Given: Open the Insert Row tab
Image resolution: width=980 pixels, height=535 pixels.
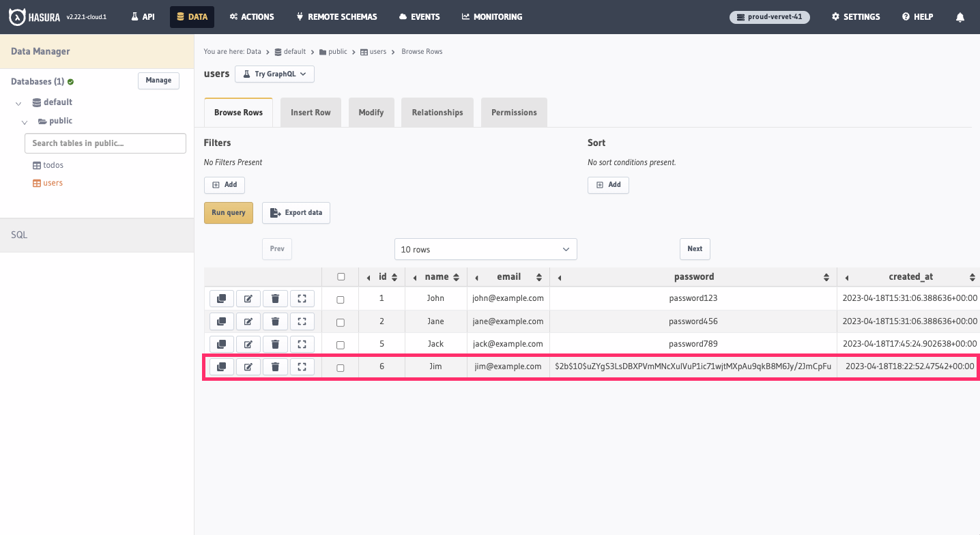Looking at the screenshot, I should click(311, 113).
